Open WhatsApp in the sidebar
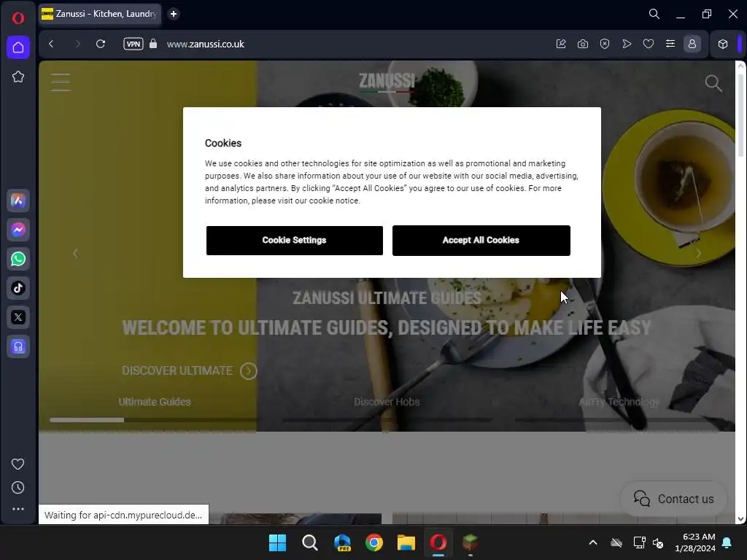This screenshot has height=560, width=747. 18,259
